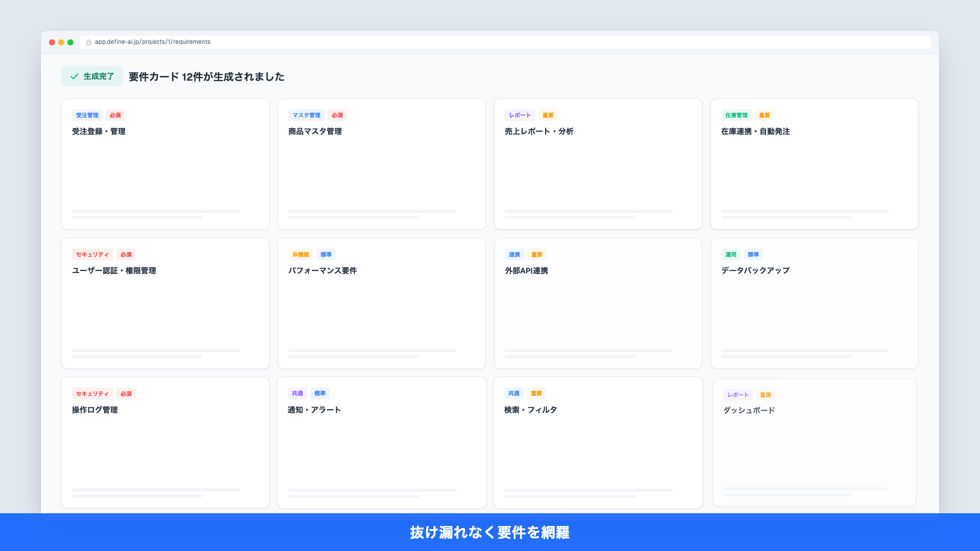Click the 生成完了 status badge

(x=92, y=77)
